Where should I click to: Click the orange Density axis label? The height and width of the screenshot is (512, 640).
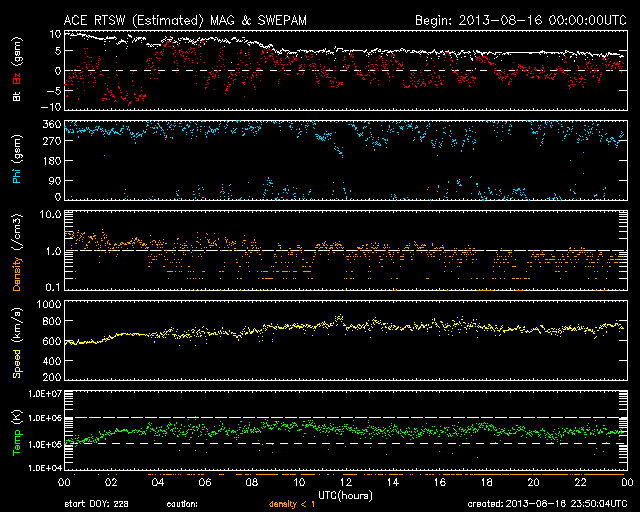tap(16, 250)
